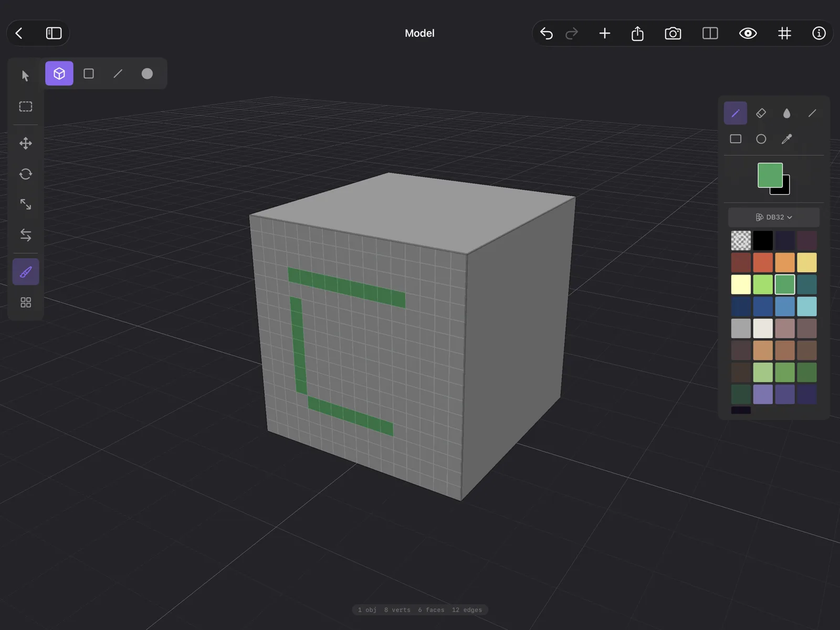Redo the last action

(572, 34)
